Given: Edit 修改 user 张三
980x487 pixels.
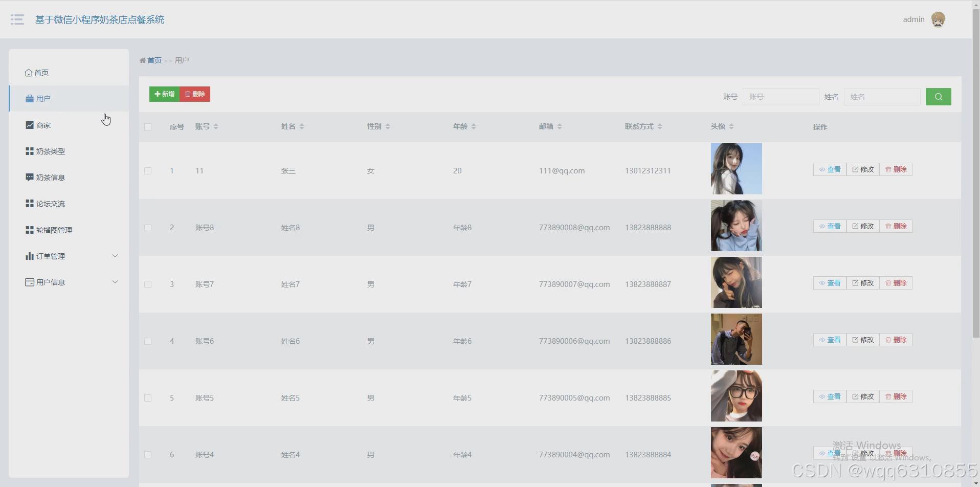Looking at the screenshot, I should pyautogui.click(x=863, y=169).
